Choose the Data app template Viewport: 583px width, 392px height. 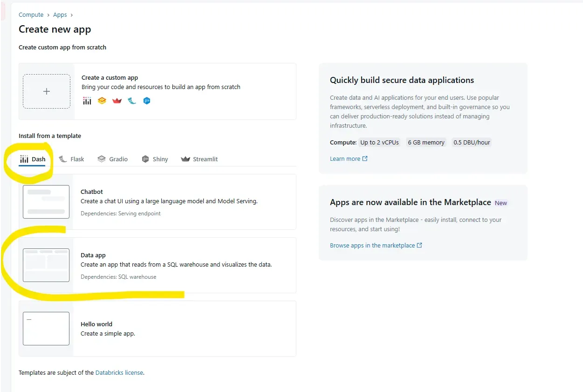(93, 255)
